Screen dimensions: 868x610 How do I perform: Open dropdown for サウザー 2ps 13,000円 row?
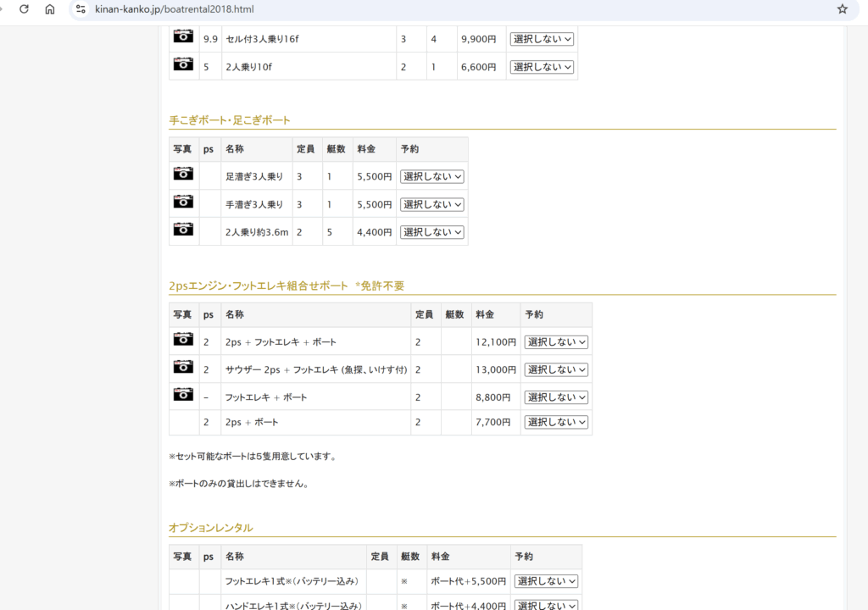pos(556,370)
